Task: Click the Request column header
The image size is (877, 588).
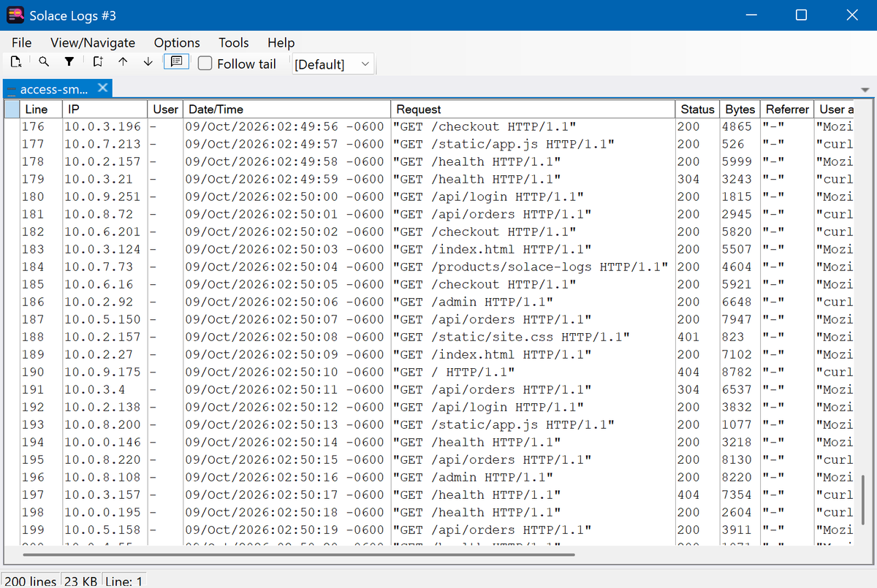Action: point(533,109)
